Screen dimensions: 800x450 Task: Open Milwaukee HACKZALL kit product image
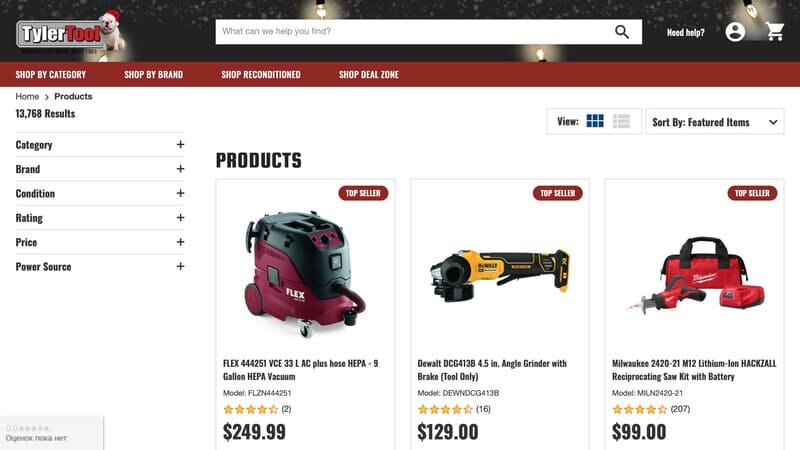pyautogui.click(x=695, y=274)
